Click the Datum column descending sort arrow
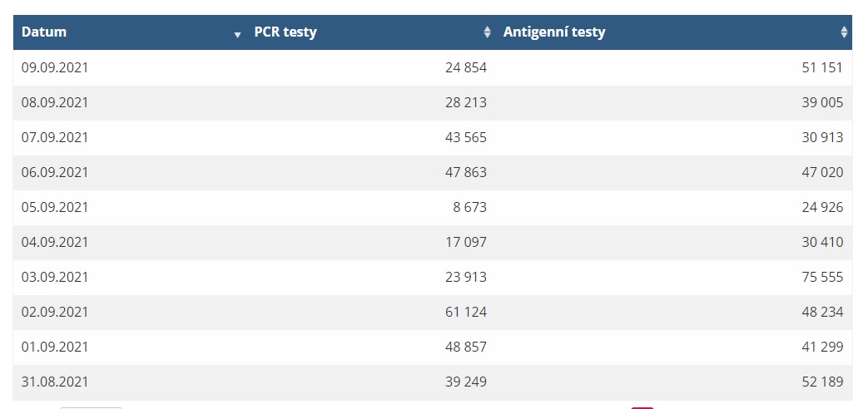 pyautogui.click(x=237, y=35)
